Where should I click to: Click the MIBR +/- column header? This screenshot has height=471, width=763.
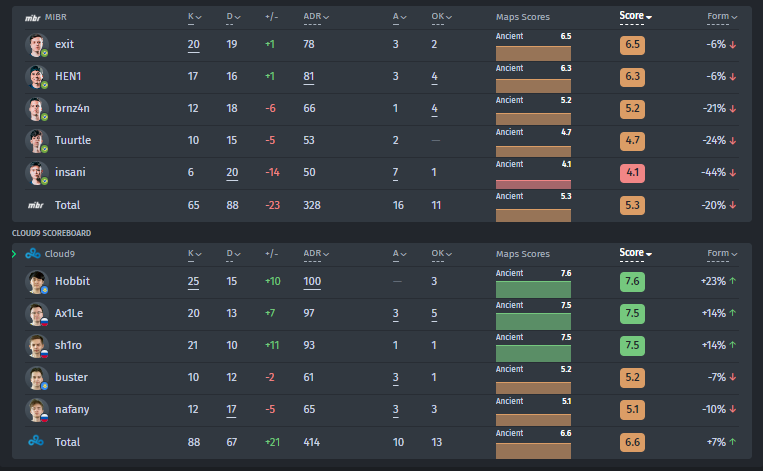coord(272,17)
